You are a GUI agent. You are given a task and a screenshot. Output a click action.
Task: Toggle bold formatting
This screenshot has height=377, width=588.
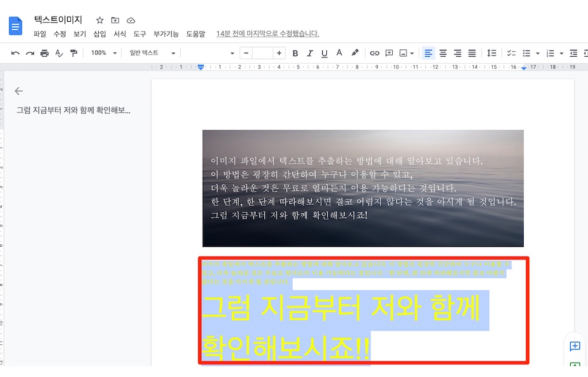(295, 53)
